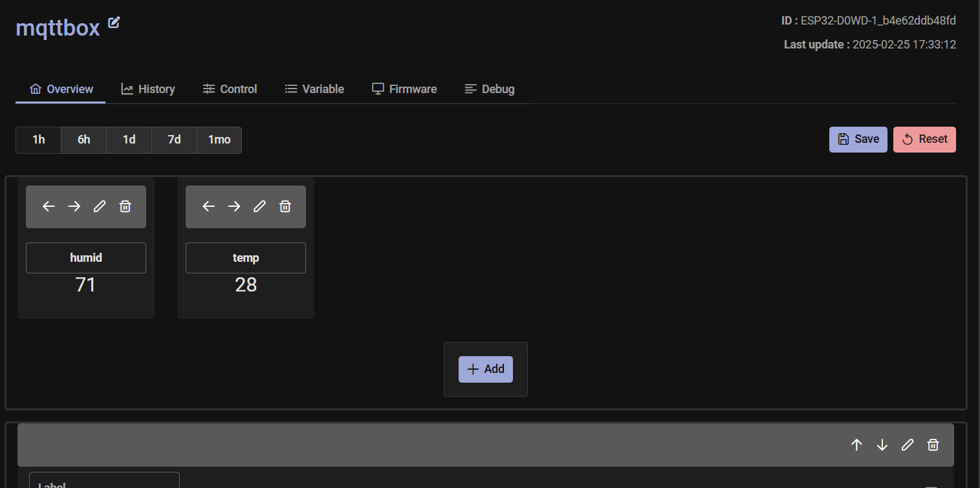Viewport: 980px width, 488px height.
Task: Move the humid widget left with the arrow
Action: coord(49,206)
